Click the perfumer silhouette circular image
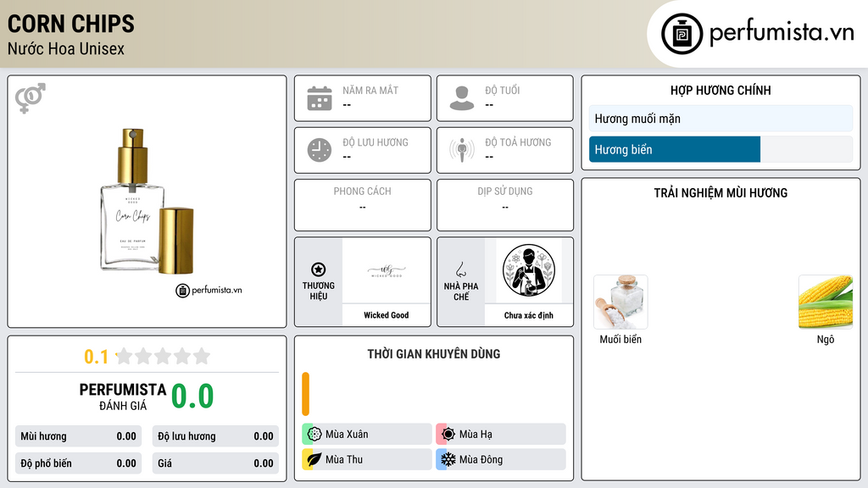Image resolution: width=868 pixels, height=488 pixels. 529,270
